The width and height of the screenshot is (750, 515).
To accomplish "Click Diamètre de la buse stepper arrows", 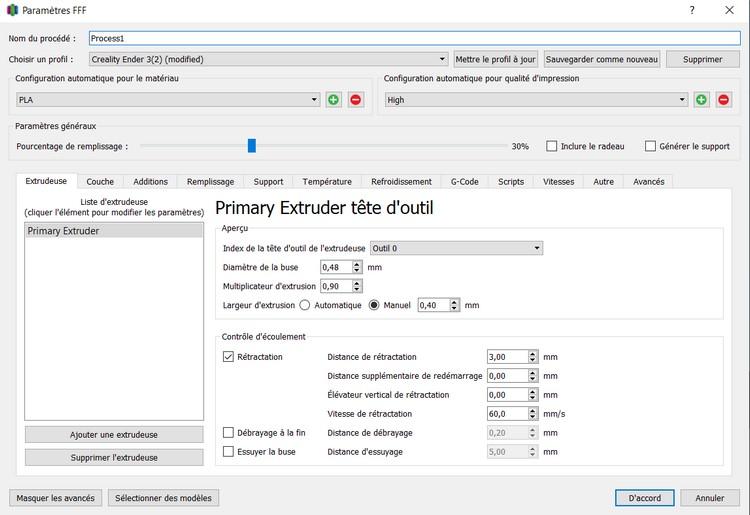I will point(357,267).
